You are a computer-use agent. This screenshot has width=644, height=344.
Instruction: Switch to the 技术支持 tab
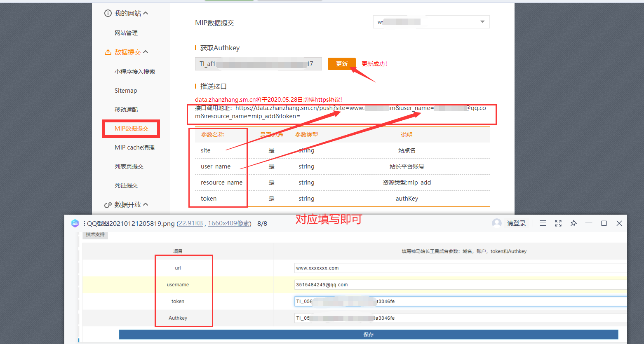[95, 235]
